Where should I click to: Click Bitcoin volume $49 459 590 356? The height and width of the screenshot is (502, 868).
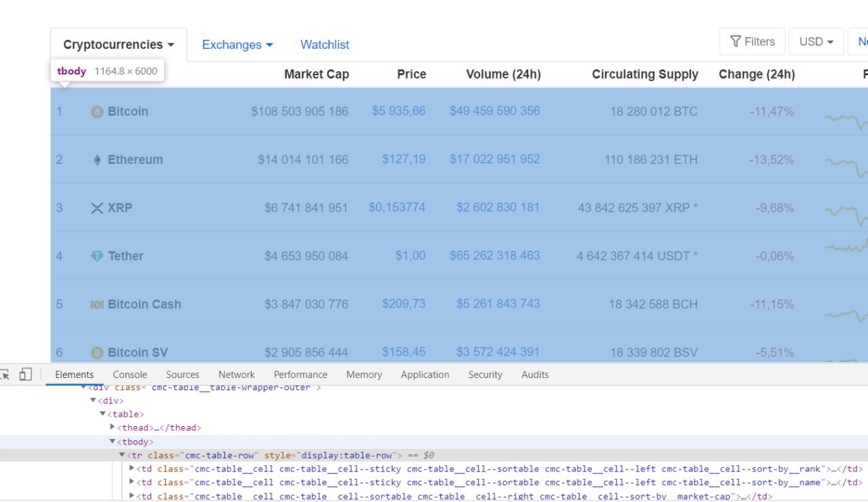495,111
